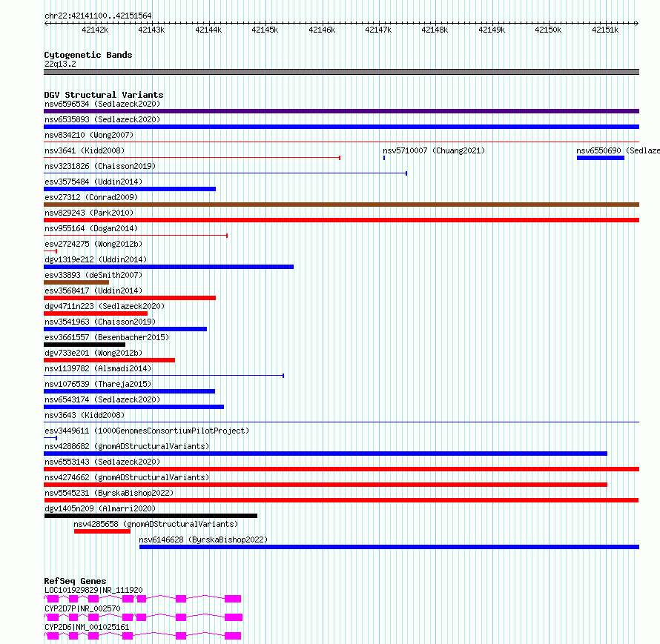Click the 22q13.2 band label
This screenshot has height=644, width=660.
[x=60, y=64]
